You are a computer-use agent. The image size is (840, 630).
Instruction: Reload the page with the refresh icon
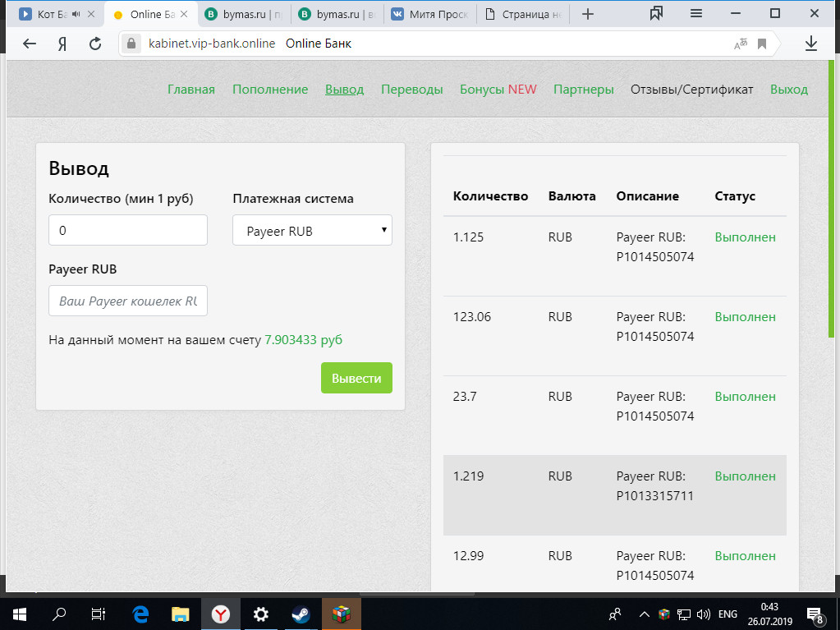(x=95, y=44)
